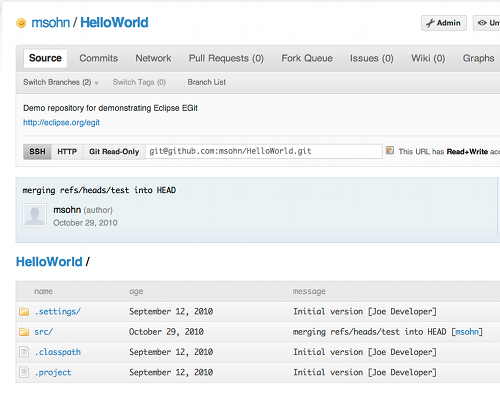This screenshot has height=395, width=500.
Task: Click the smiley public repository icon
Action: tap(21, 23)
